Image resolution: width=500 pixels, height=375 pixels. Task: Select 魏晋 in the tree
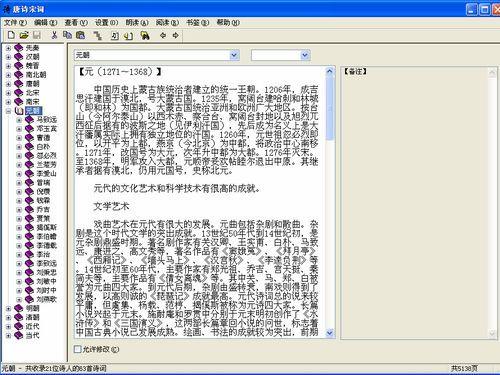[x=33, y=66]
